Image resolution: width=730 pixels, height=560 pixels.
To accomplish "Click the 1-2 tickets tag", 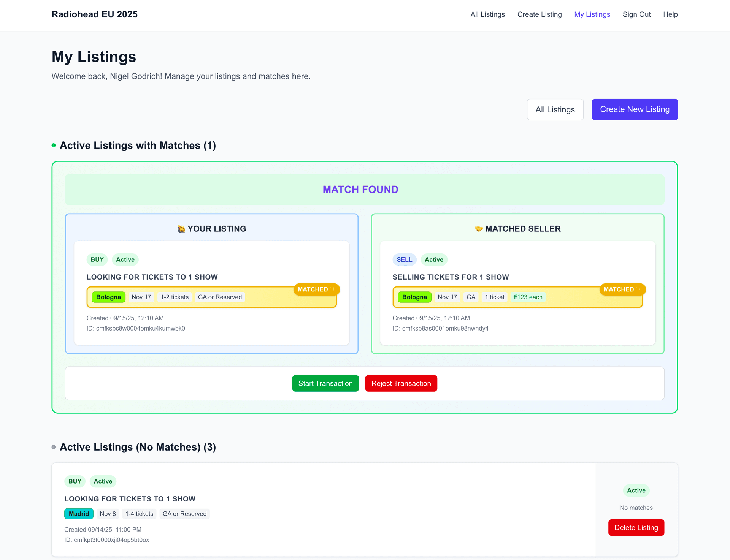I will pos(175,297).
